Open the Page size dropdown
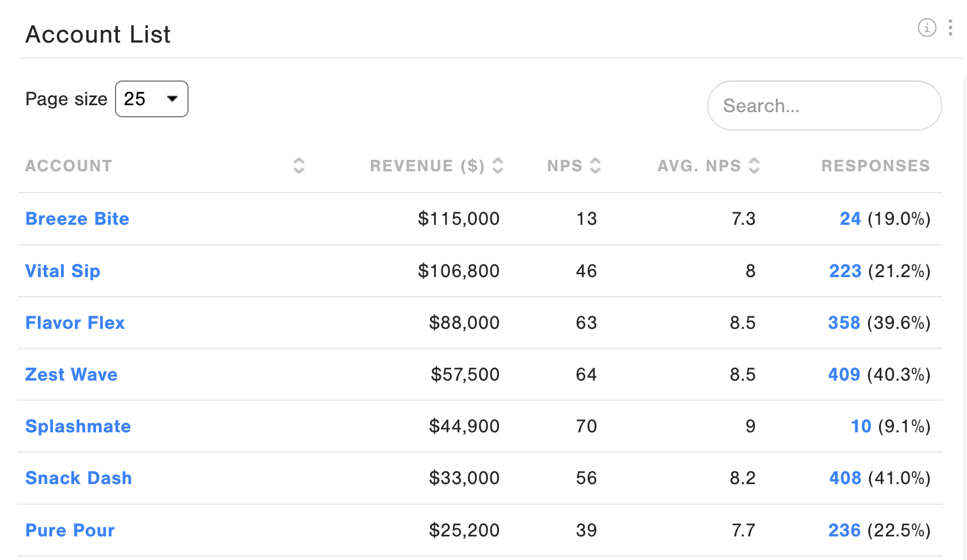967x560 pixels. 152,99
